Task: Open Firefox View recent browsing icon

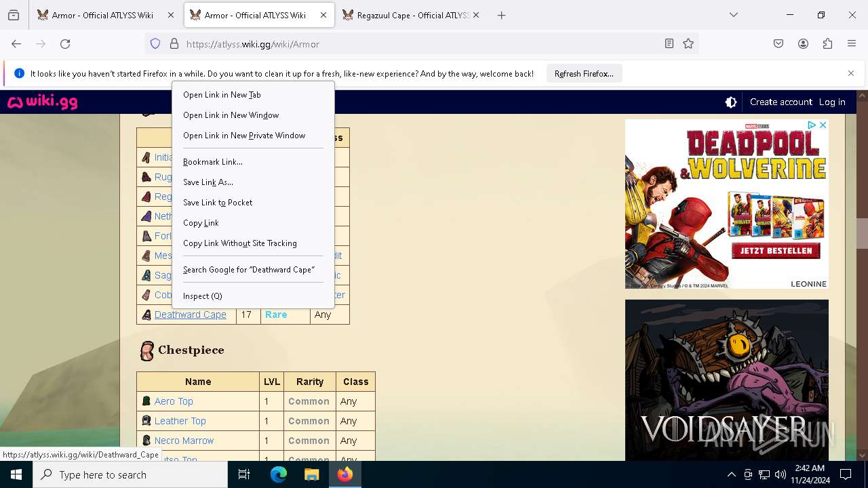Action: click(14, 15)
